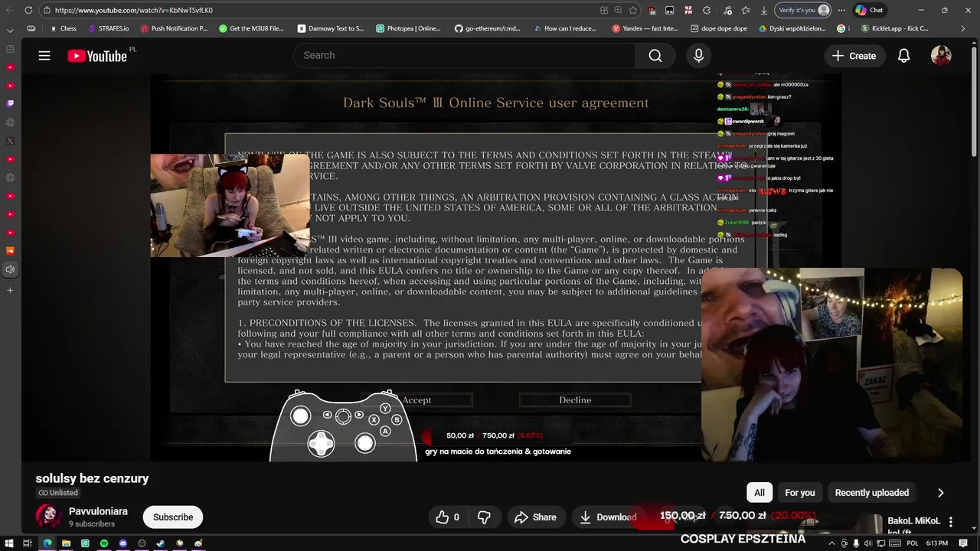Go back with browser back arrow
This screenshot has height=551, width=980.
tap(10, 10)
